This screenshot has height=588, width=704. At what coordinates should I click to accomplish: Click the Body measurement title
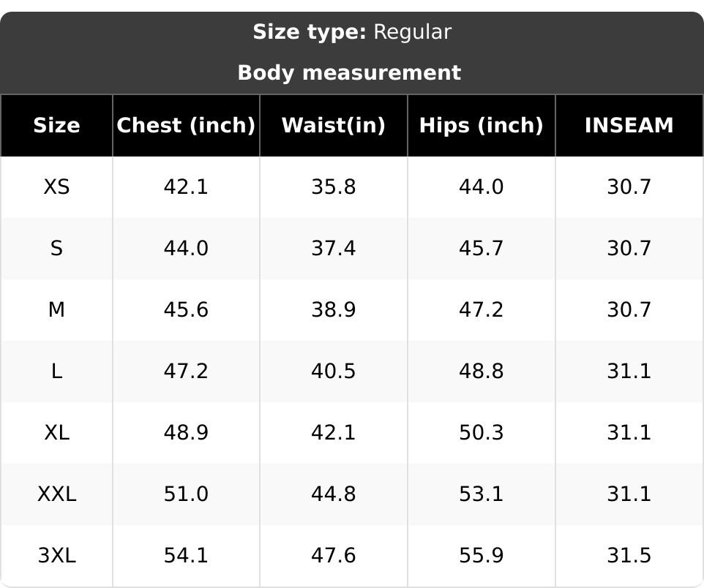(x=349, y=72)
